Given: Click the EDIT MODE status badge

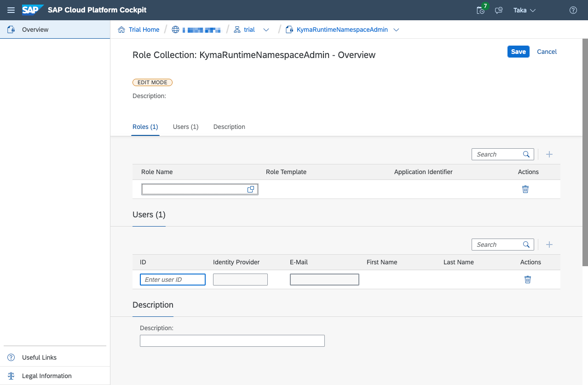Looking at the screenshot, I should [x=152, y=82].
